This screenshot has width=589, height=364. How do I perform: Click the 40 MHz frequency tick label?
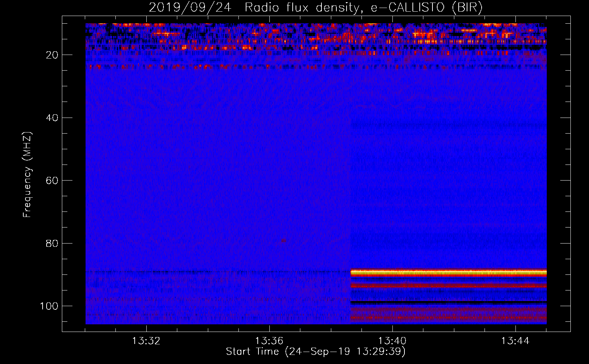coord(52,118)
